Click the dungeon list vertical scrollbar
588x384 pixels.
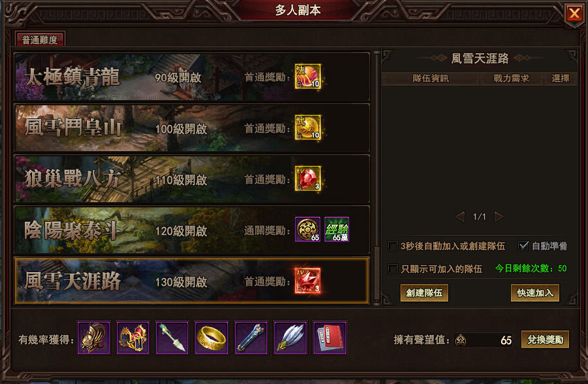377,179
